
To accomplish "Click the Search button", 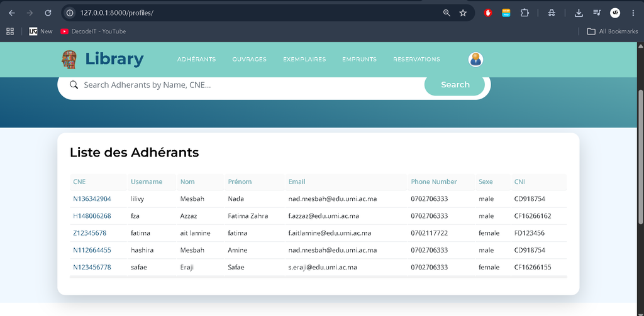I will pos(455,85).
